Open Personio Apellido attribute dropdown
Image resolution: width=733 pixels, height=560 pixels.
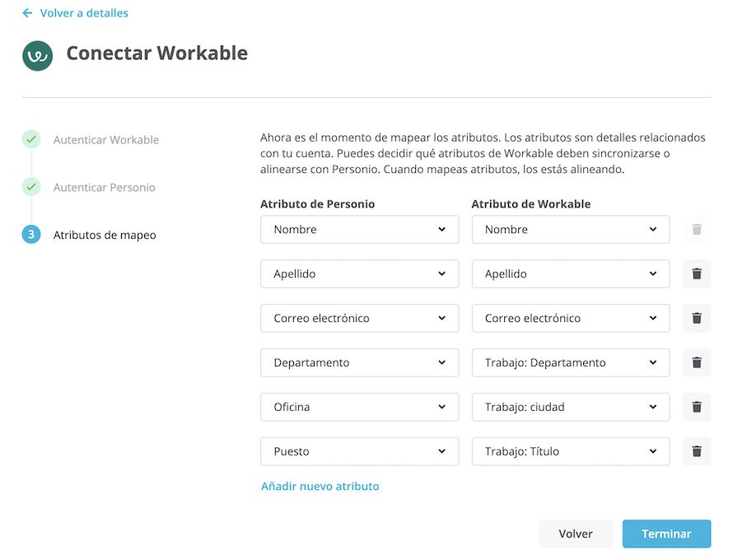[x=359, y=273]
